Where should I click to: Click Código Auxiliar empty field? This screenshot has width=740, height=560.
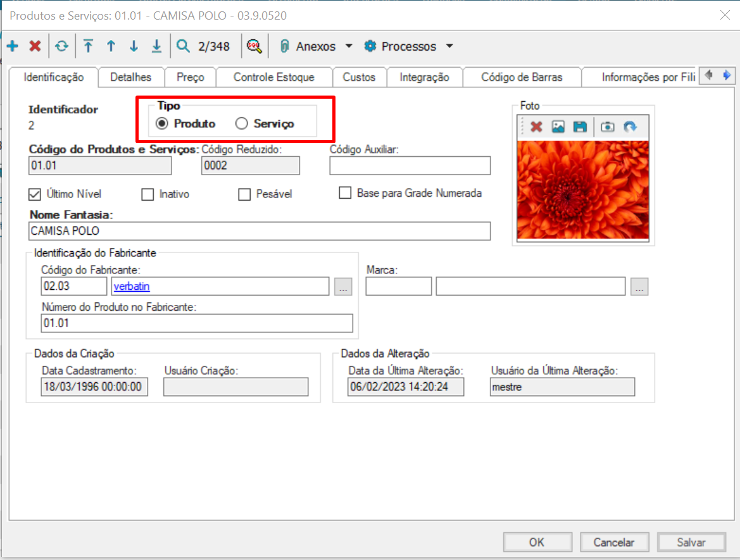[410, 166]
